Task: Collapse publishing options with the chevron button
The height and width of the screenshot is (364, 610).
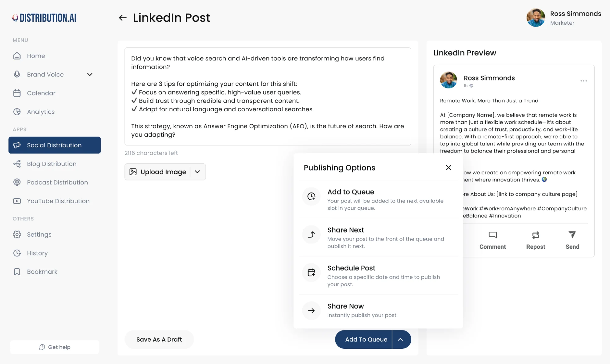Action: 401,340
